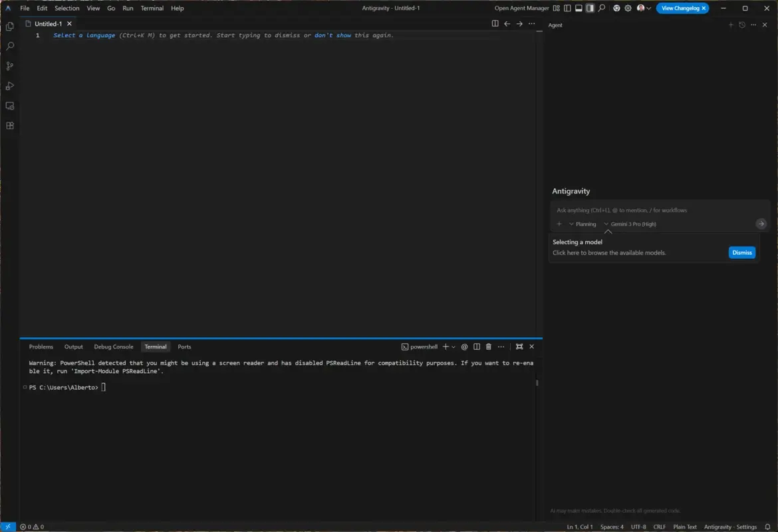Open the Run and Debug view
Image resolution: width=778 pixels, height=532 pixels.
coord(9,85)
